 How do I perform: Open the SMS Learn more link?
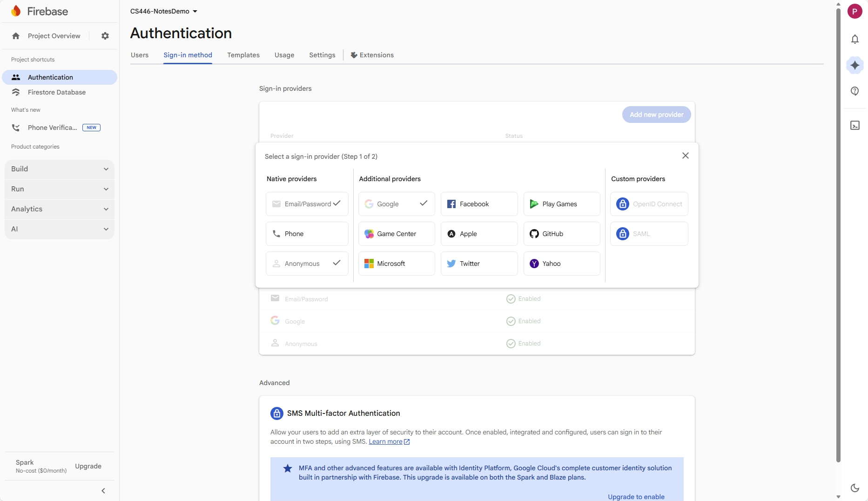pos(386,441)
